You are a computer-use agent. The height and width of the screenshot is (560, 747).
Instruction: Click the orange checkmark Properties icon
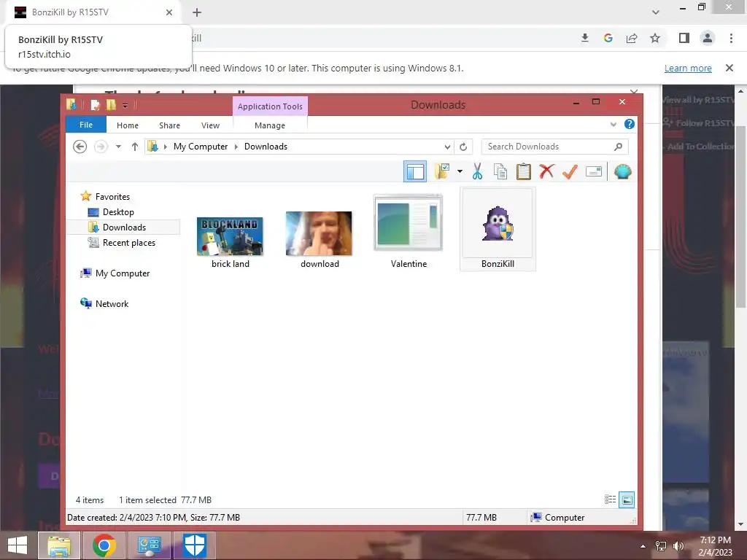(570, 171)
